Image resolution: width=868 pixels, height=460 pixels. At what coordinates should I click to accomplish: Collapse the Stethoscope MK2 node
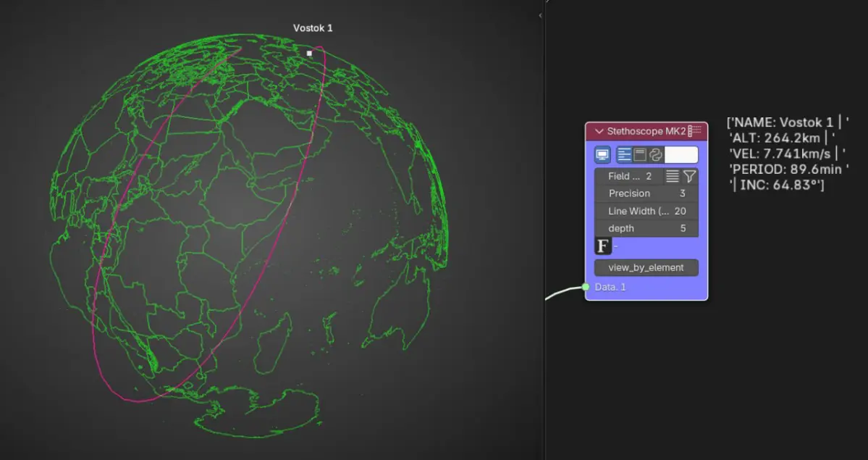(x=599, y=131)
